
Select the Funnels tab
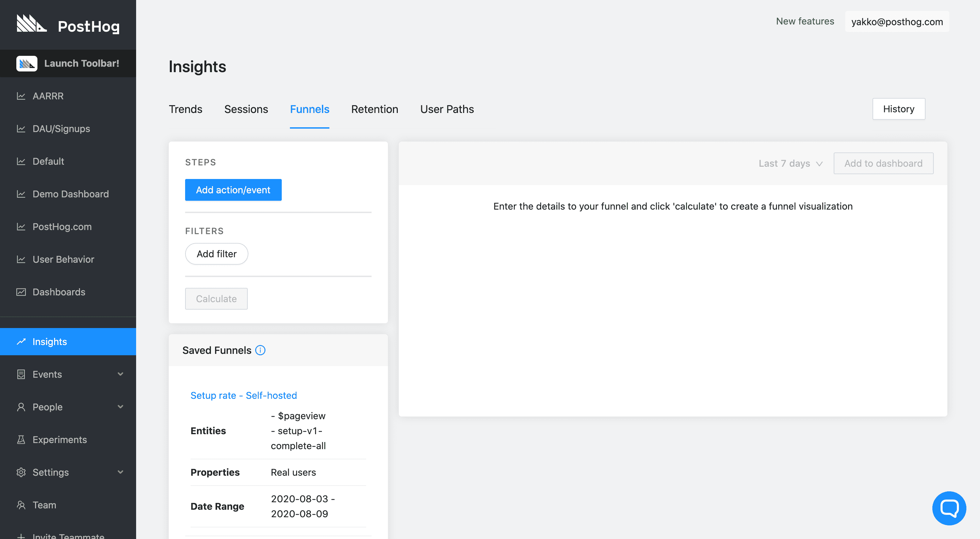coord(309,110)
